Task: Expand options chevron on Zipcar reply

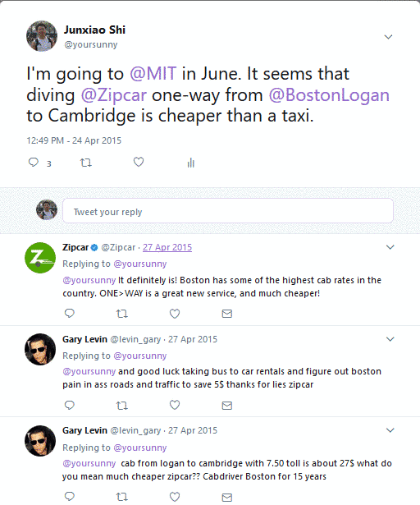Action: 390,247
